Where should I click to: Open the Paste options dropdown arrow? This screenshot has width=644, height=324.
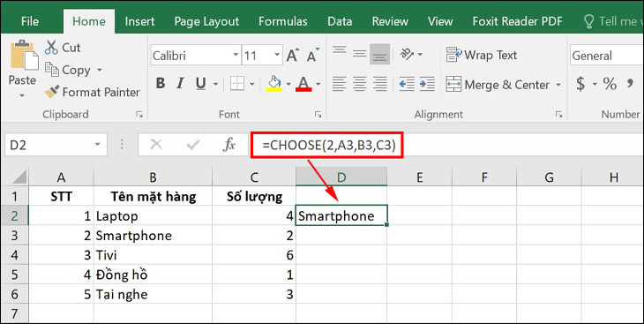22,95
